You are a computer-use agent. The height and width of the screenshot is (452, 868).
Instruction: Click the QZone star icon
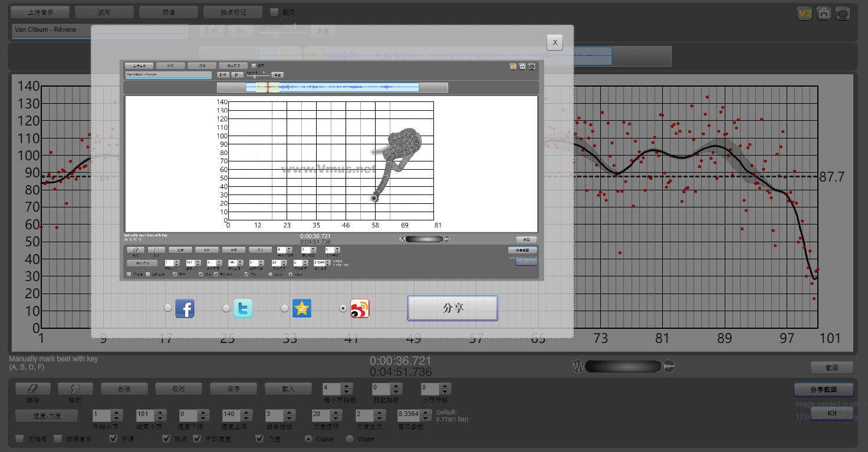coord(301,308)
